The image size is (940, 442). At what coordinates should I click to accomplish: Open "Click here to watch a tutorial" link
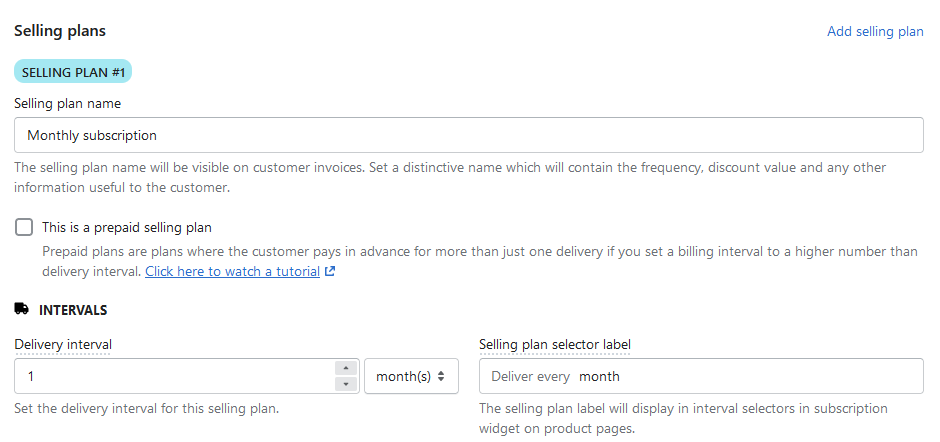coord(232,271)
